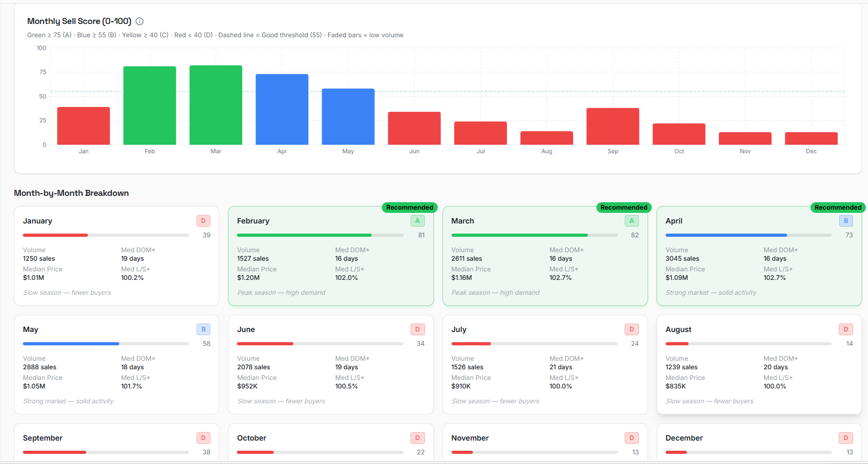Select the red Aug bar in chart
The height and width of the screenshot is (464, 868).
(x=546, y=138)
